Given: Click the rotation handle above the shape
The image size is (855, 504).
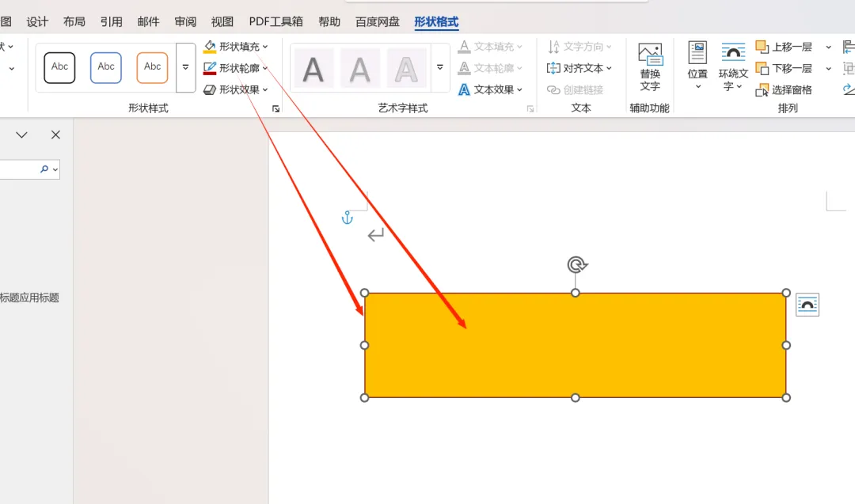Looking at the screenshot, I should [577, 265].
